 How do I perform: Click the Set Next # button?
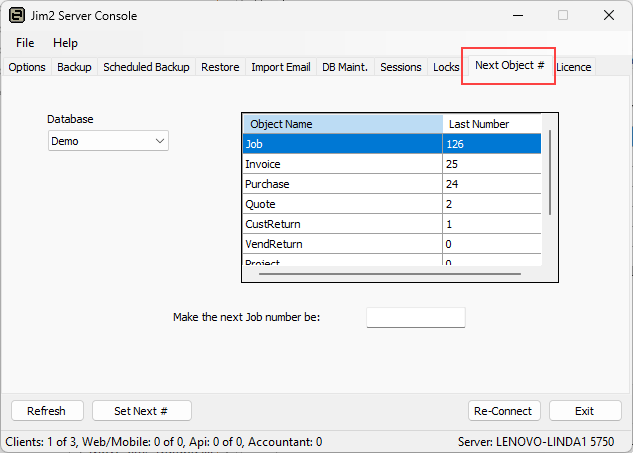tap(141, 411)
